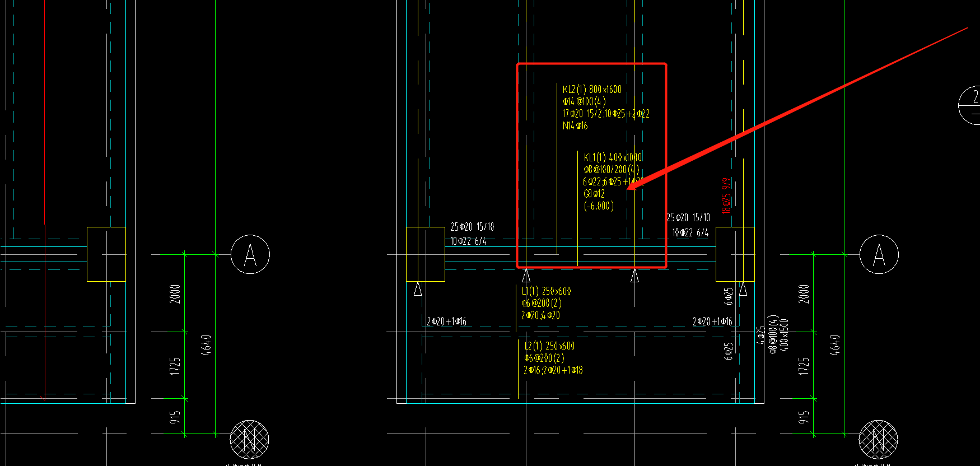Select the 'KL2(1) 800x1600' beam label
The height and width of the screenshot is (466, 980).
[592, 90]
